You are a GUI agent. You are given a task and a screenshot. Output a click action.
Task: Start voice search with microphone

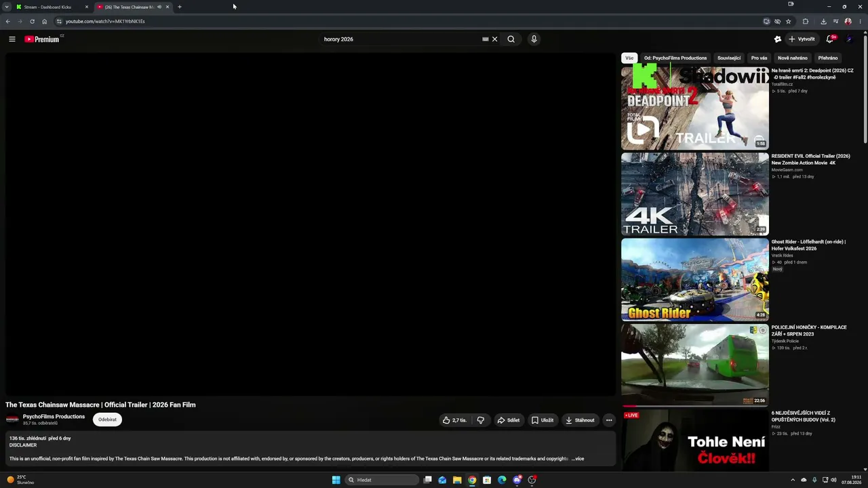coord(534,39)
